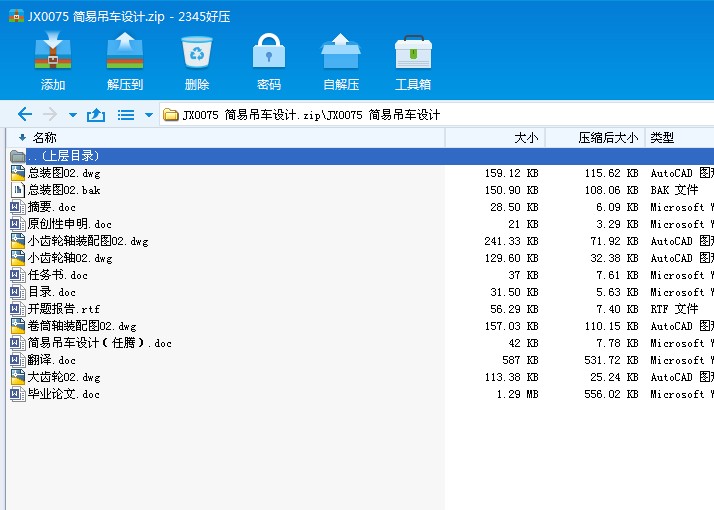Viewport: 714px width, 510px height.
Task: Click the icon of 大齿轮02.dwg
Action: (x=17, y=377)
